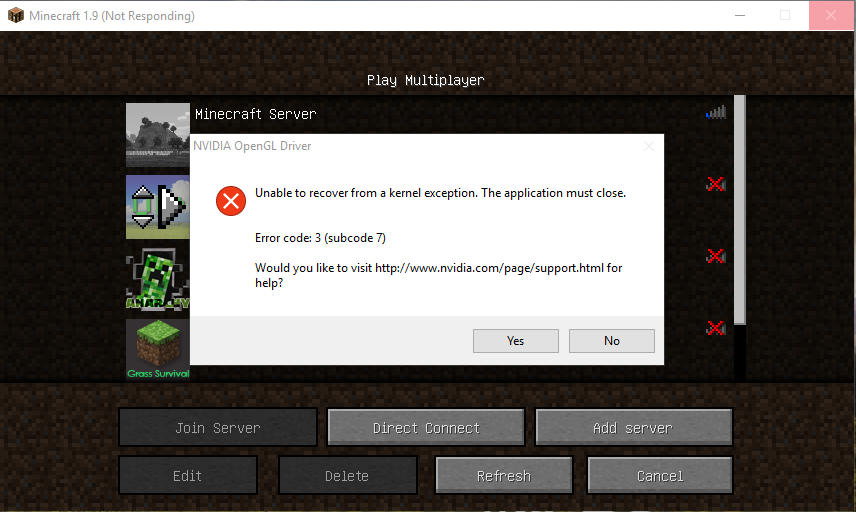Viewport: 856px width, 512px height.
Task: Click the Edit button
Action: coord(188,475)
